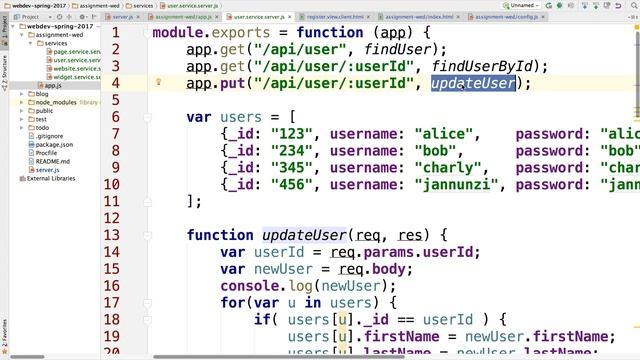Close the user.service.server.js tab
The height and width of the screenshot is (360, 640).
click(290, 17)
